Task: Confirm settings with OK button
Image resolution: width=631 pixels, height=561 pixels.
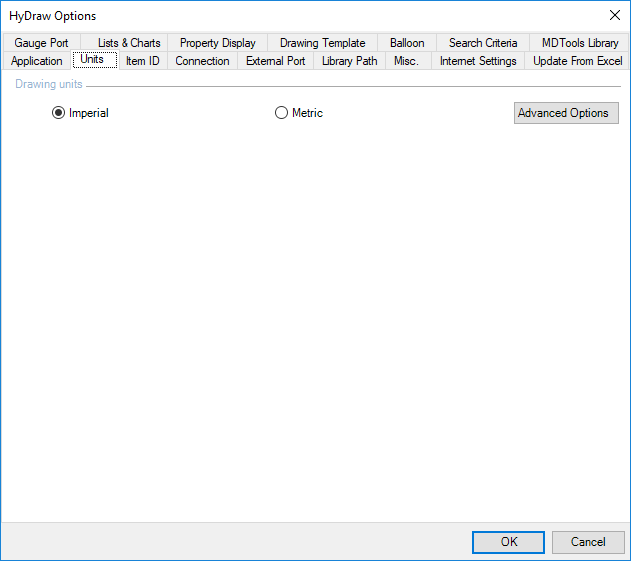Action: pyautogui.click(x=508, y=542)
